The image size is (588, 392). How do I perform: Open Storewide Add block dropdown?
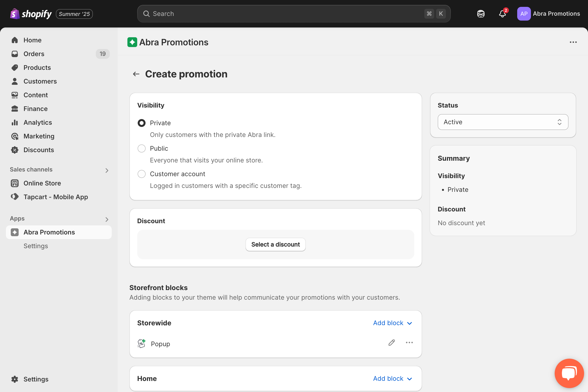pos(392,323)
